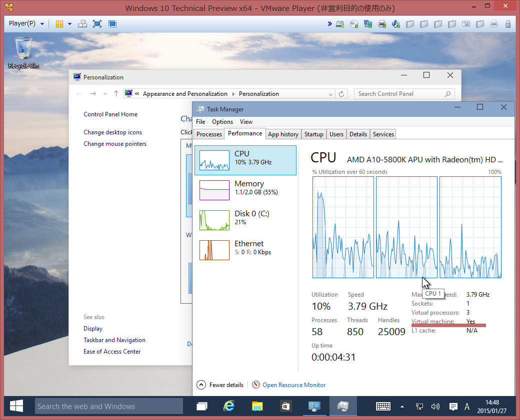Click the third CPU utilization graph
This screenshot has height=420, width=520.
pos(470,227)
